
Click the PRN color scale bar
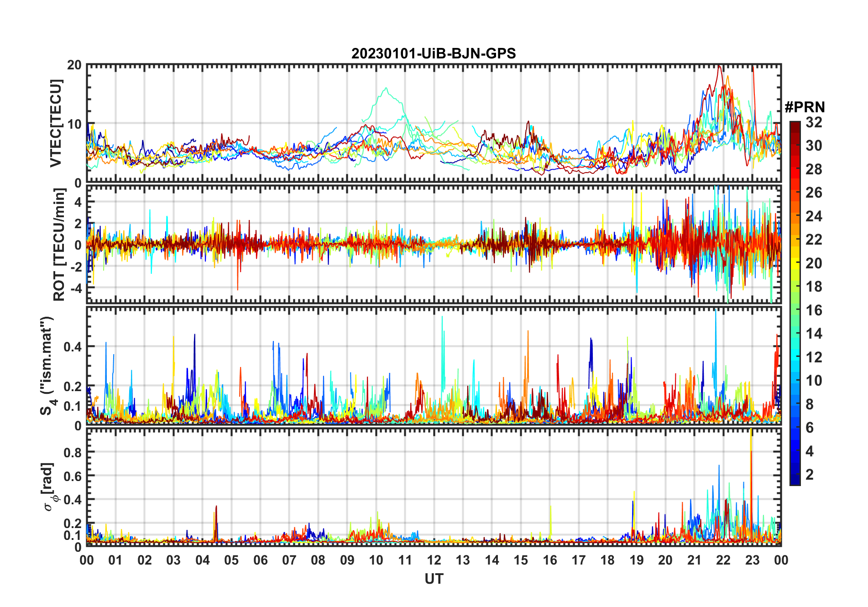pyautogui.click(x=795, y=303)
